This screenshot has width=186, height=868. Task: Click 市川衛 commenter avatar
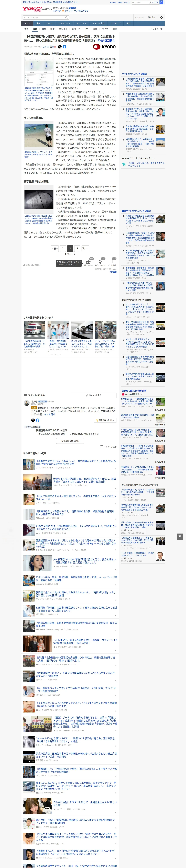[x=26, y=403]
